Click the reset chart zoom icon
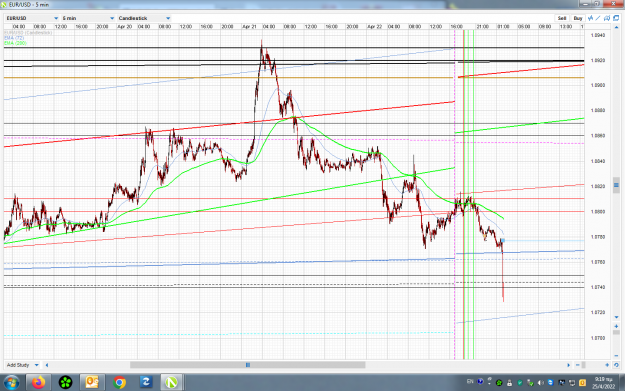625x391 pixels. pos(616,365)
